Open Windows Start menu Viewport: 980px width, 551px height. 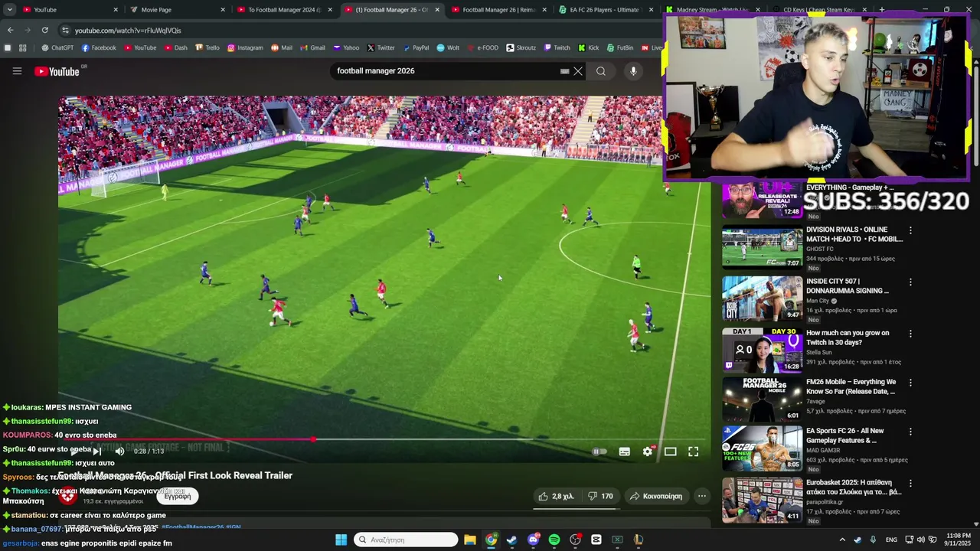pos(341,540)
